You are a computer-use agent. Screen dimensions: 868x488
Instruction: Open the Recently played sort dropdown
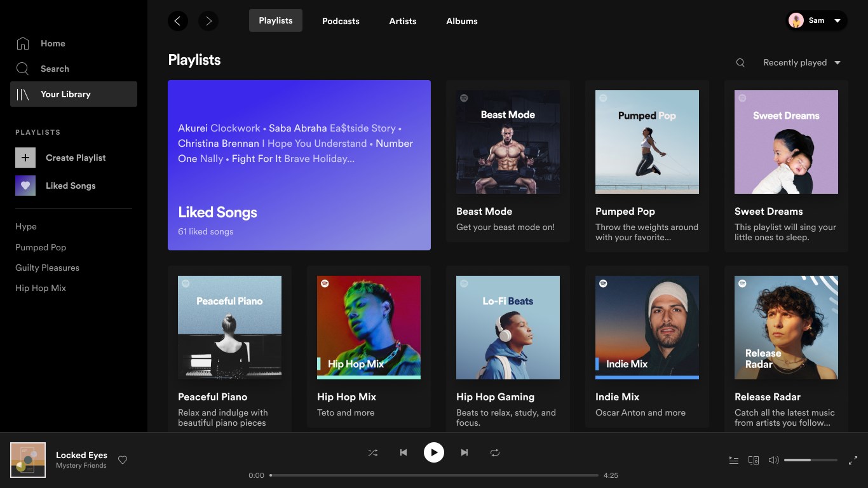801,62
